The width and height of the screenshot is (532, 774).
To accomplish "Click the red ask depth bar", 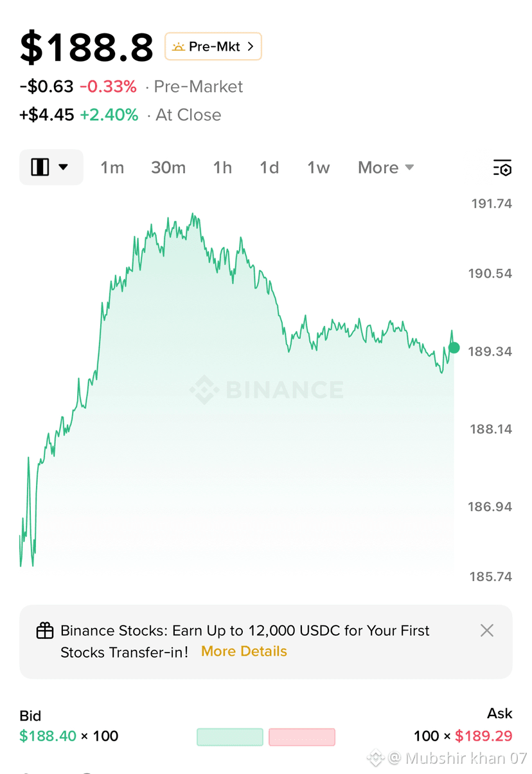I will click(302, 737).
